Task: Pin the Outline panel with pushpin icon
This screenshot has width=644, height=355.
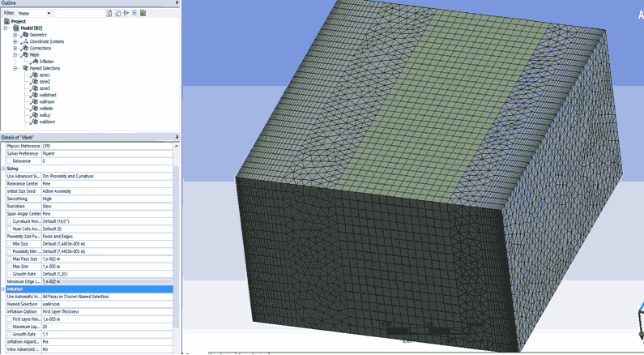Action: tap(177, 3)
